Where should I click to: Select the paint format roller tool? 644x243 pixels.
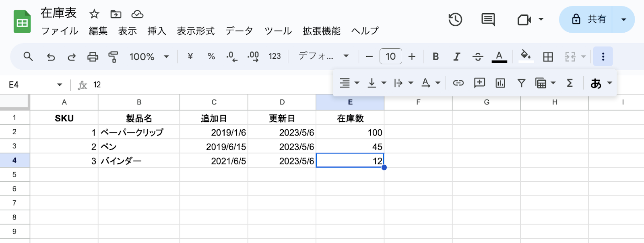tap(113, 57)
